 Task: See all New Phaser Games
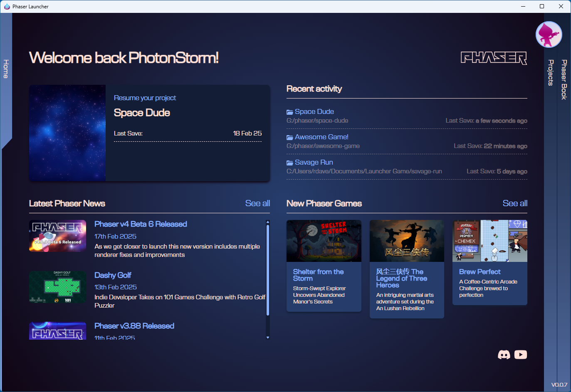[x=515, y=203]
